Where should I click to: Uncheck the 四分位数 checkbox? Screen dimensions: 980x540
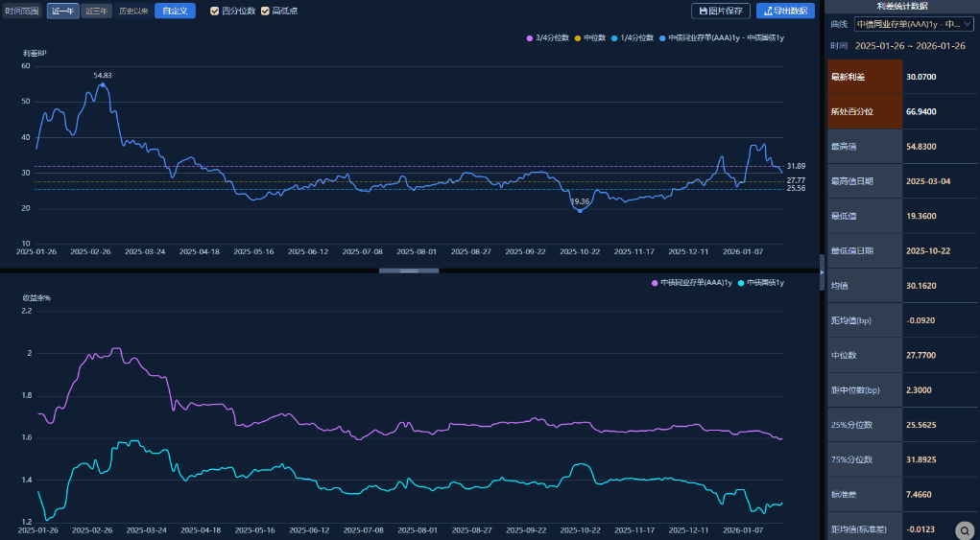(x=215, y=11)
